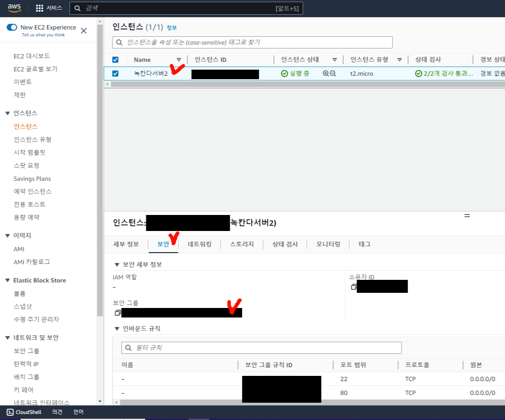The height and width of the screenshot is (420, 505).
Task: Switch to the 보안 tab
Action: pos(163,244)
